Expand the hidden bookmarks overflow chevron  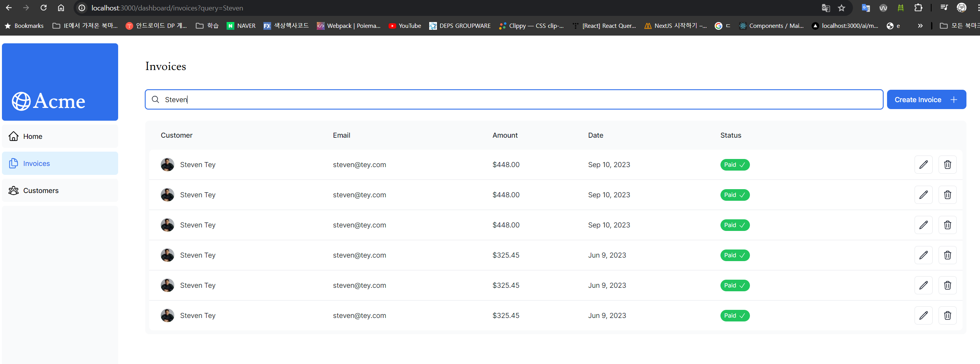point(920,26)
